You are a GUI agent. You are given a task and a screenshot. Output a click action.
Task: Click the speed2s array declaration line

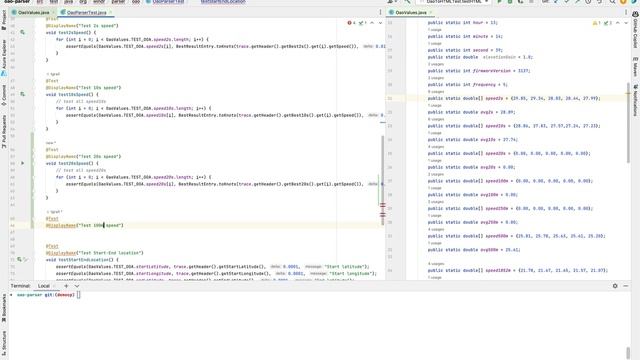tap(514, 98)
